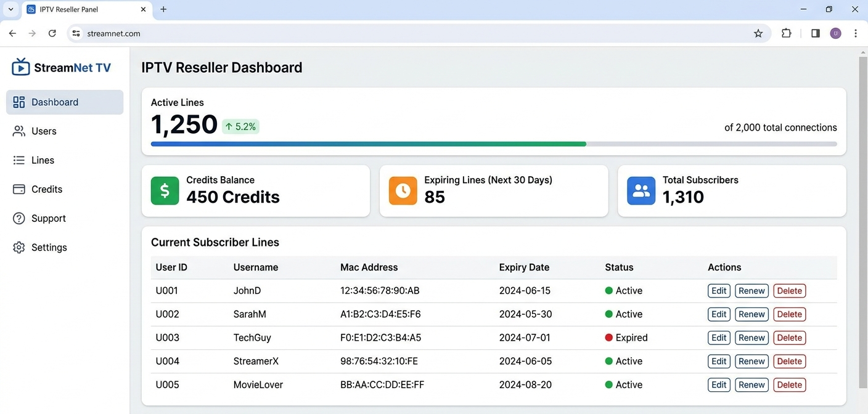Renew the StreamerX line
The image size is (868, 414).
point(751,361)
